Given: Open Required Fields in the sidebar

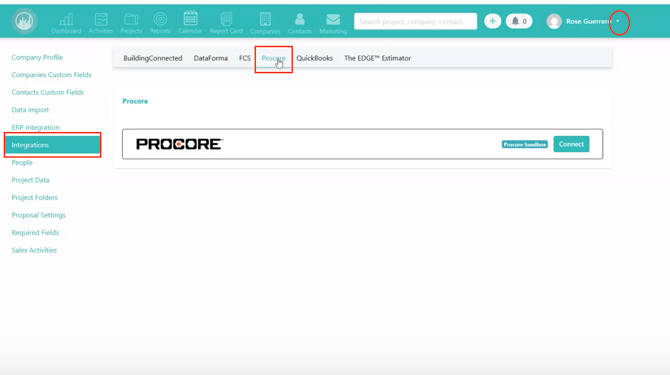Looking at the screenshot, I should coord(35,232).
